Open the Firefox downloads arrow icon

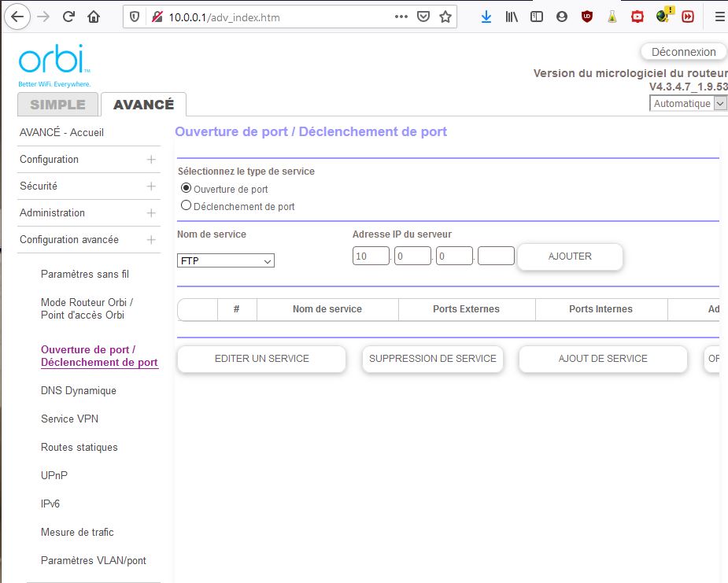click(486, 17)
